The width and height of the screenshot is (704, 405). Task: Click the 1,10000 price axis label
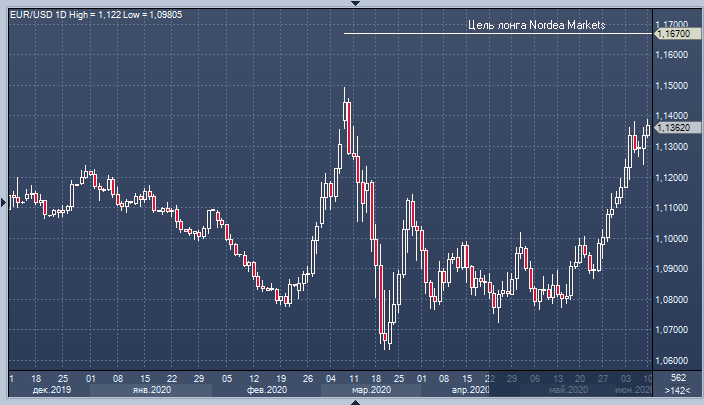point(672,238)
